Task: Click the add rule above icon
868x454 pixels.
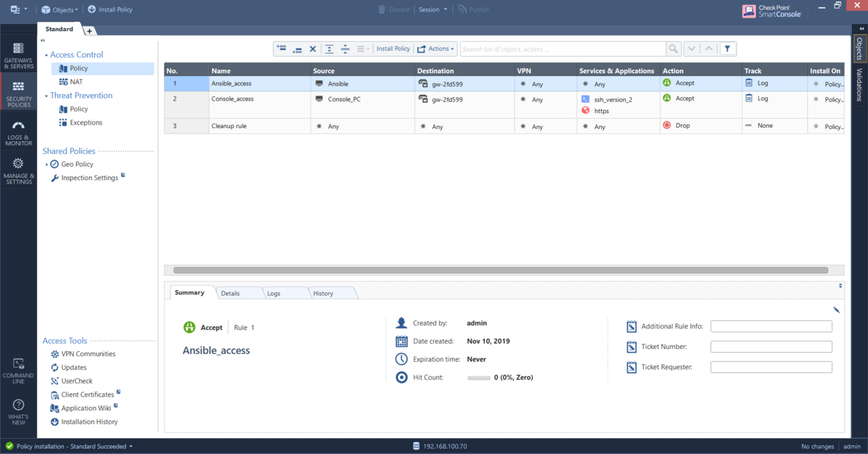Action: point(281,49)
